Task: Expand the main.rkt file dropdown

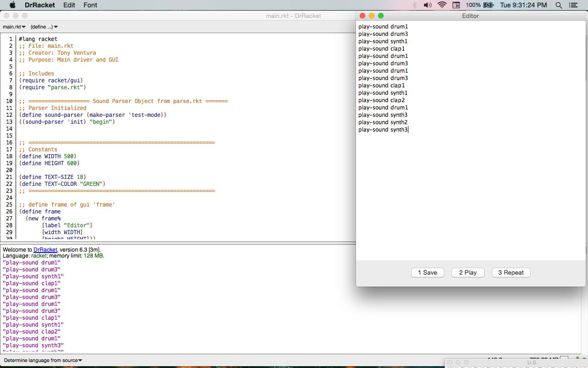Action: 14,27
